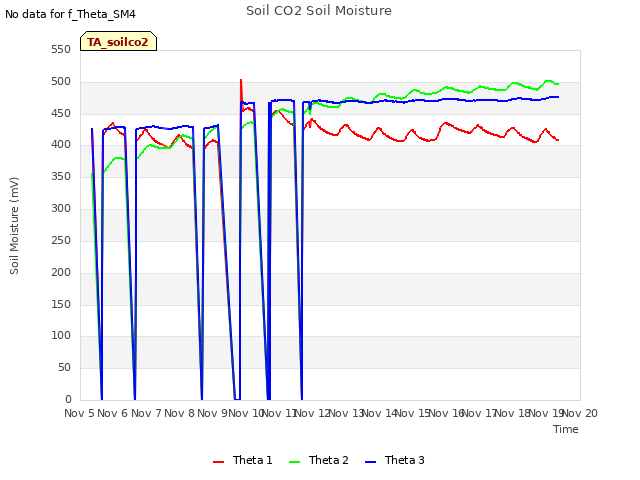The width and height of the screenshot is (640, 480).
Task: Click the 350 y-axis tick label
Action: [61, 176]
